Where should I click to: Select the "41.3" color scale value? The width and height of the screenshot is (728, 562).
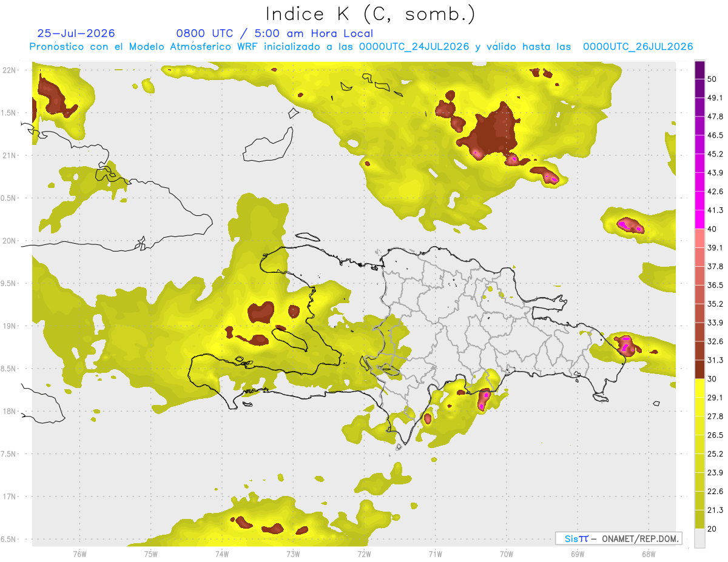715,210
